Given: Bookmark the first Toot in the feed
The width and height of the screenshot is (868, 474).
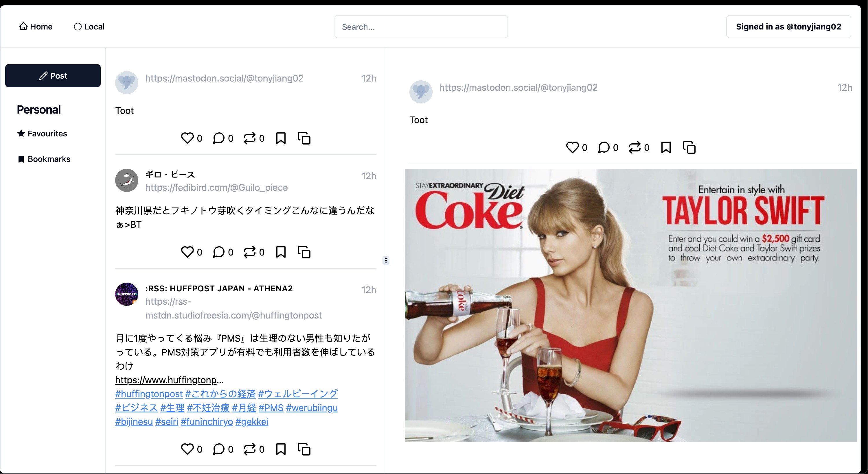Looking at the screenshot, I should pos(281,138).
